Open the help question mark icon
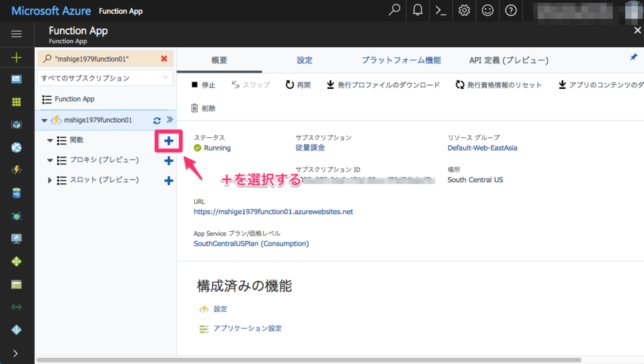 pos(511,10)
